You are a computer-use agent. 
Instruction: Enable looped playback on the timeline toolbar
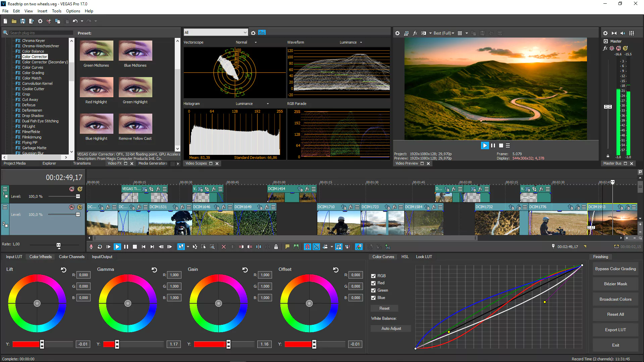(x=100, y=247)
